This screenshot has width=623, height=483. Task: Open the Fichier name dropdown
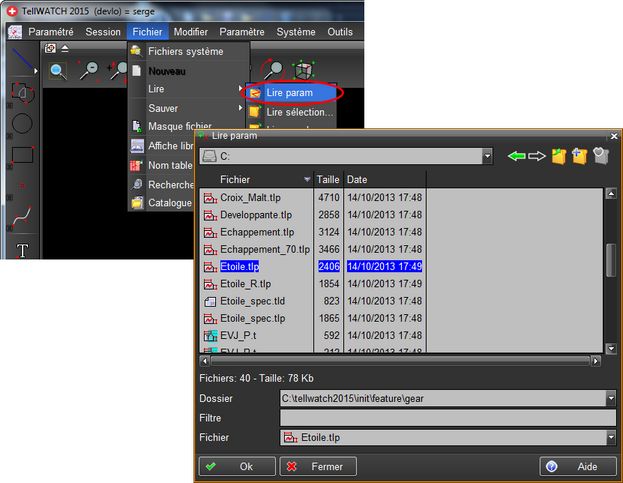point(611,437)
